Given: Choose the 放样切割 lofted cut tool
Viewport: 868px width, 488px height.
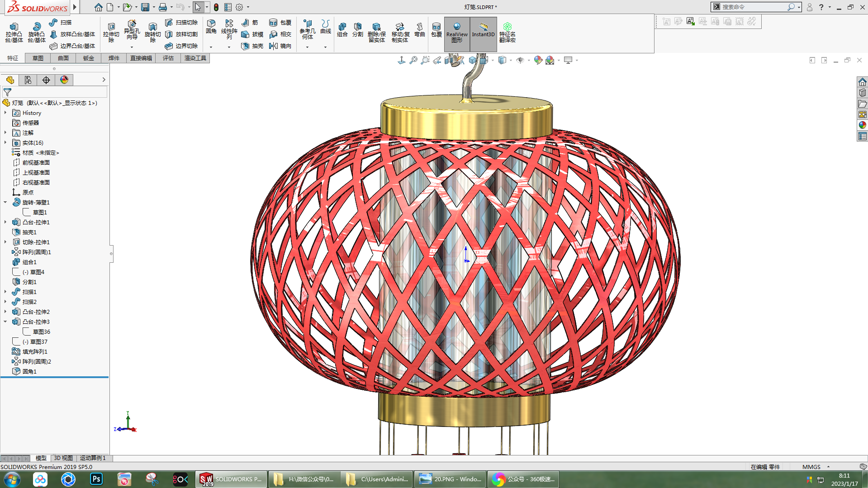Looking at the screenshot, I should click(x=181, y=34).
